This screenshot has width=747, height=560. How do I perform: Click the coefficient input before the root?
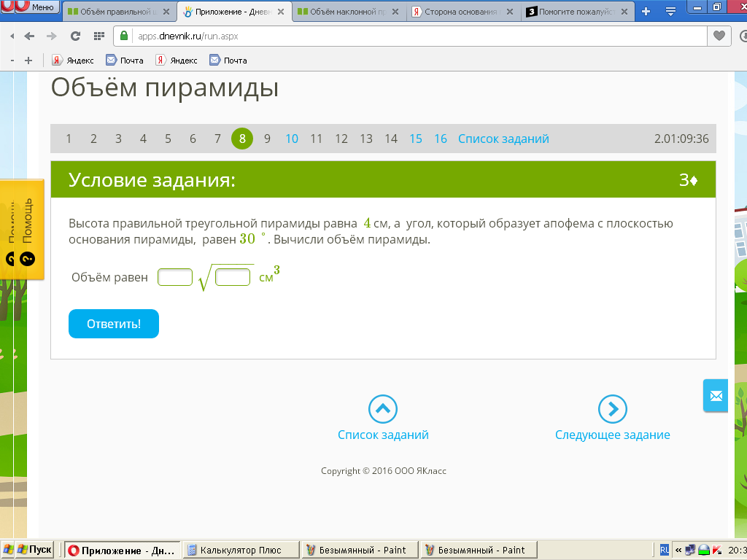coord(175,277)
